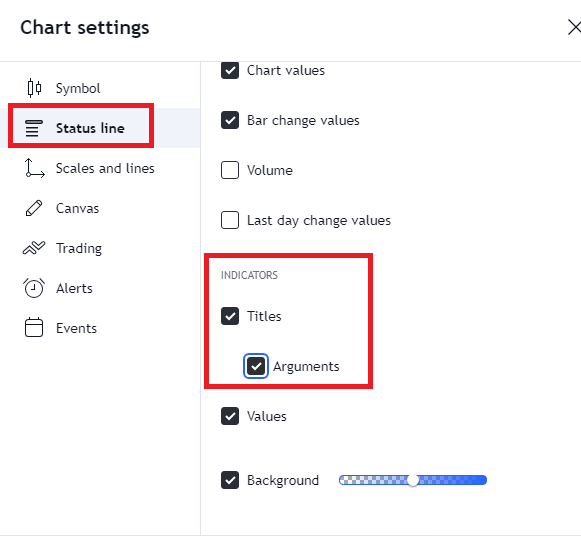Check Last day change values box

pos(230,220)
